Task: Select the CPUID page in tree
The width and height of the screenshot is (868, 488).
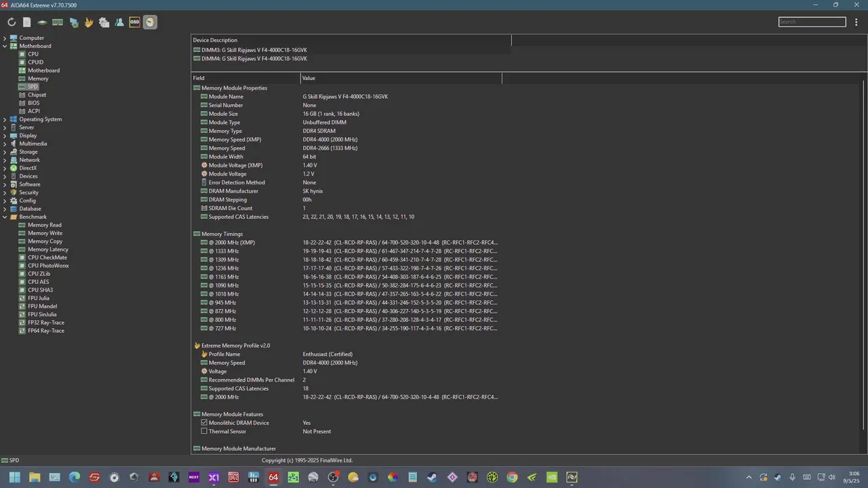Action: (35, 62)
